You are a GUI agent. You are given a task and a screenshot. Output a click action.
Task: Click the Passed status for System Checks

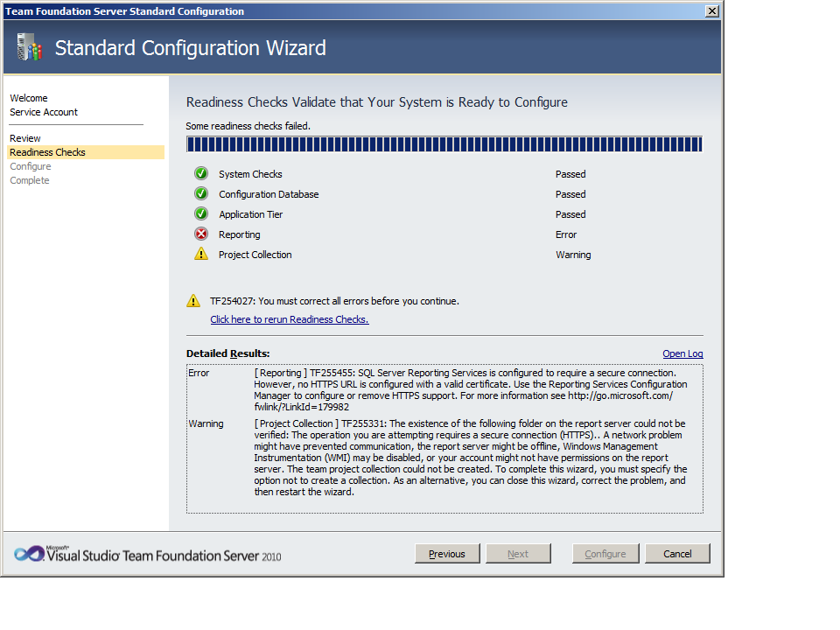(x=570, y=174)
